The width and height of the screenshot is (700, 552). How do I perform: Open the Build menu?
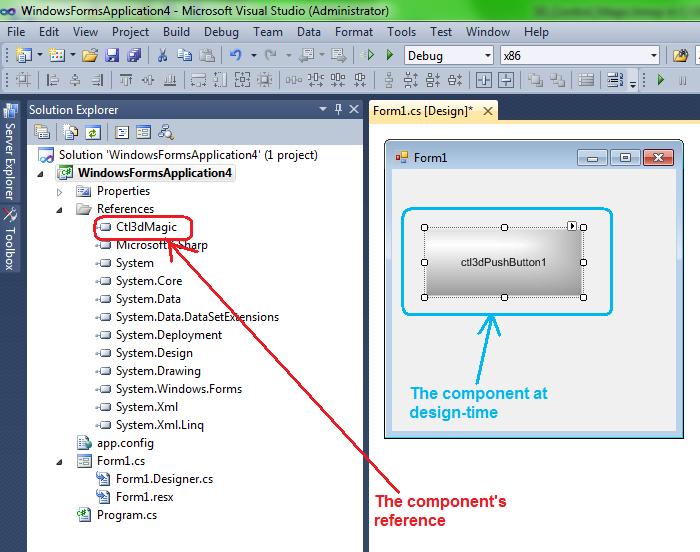[176, 32]
